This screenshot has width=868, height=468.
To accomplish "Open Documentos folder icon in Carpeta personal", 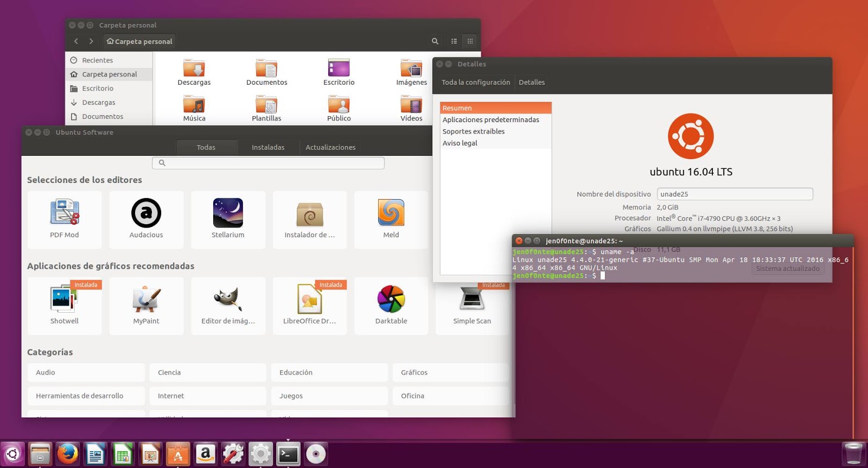I will pyautogui.click(x=266, y=72).
